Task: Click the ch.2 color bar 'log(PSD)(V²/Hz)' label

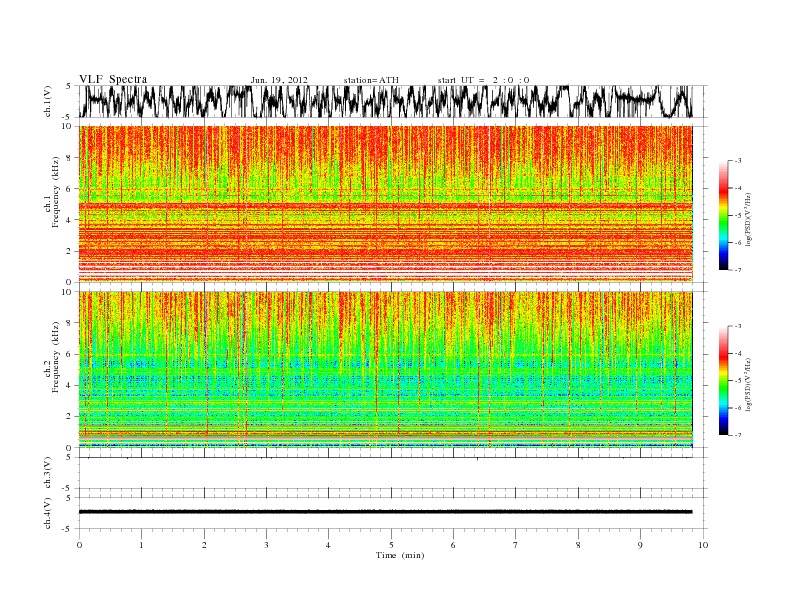Action: 748,384
